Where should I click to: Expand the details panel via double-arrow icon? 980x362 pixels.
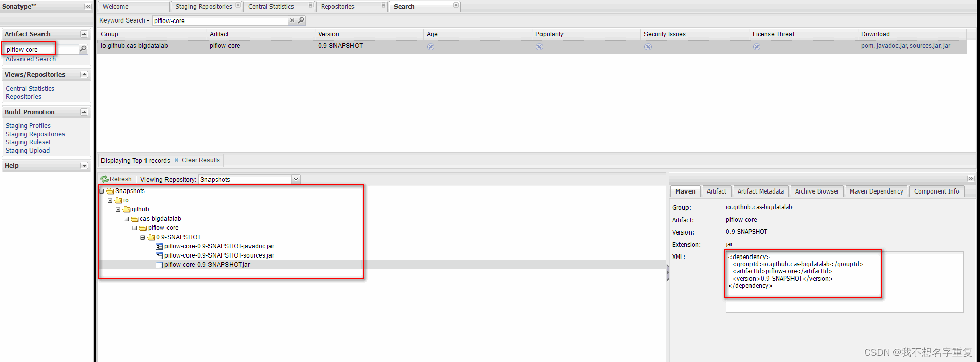point(971,178)
